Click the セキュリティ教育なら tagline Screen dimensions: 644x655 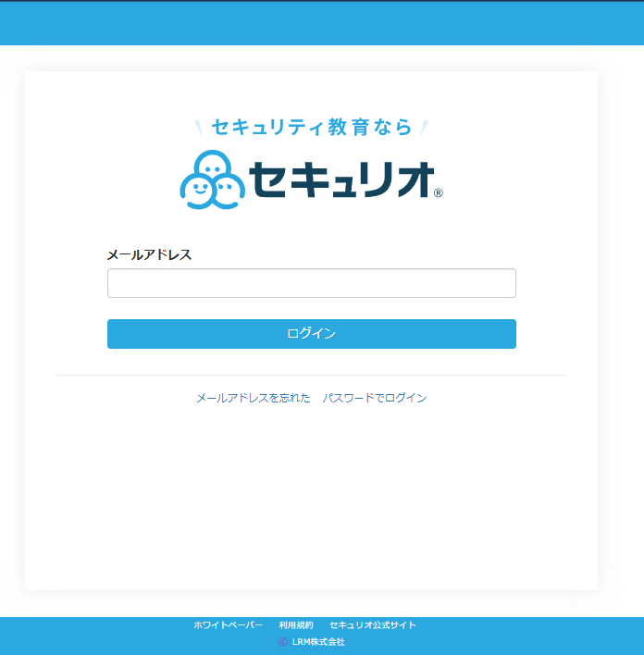[x=311, y=127]
